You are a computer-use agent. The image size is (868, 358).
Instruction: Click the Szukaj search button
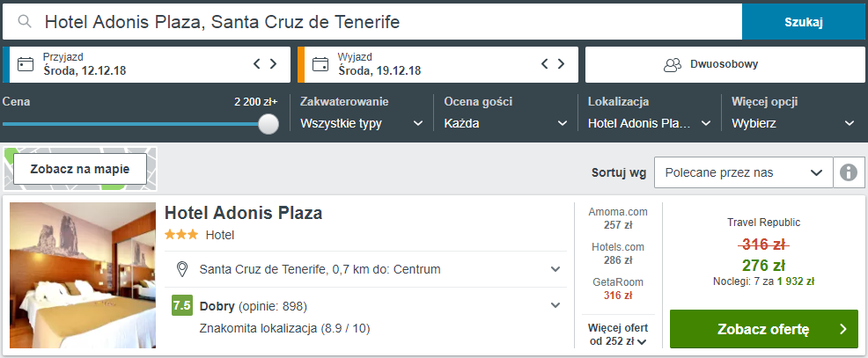[803, 22]
